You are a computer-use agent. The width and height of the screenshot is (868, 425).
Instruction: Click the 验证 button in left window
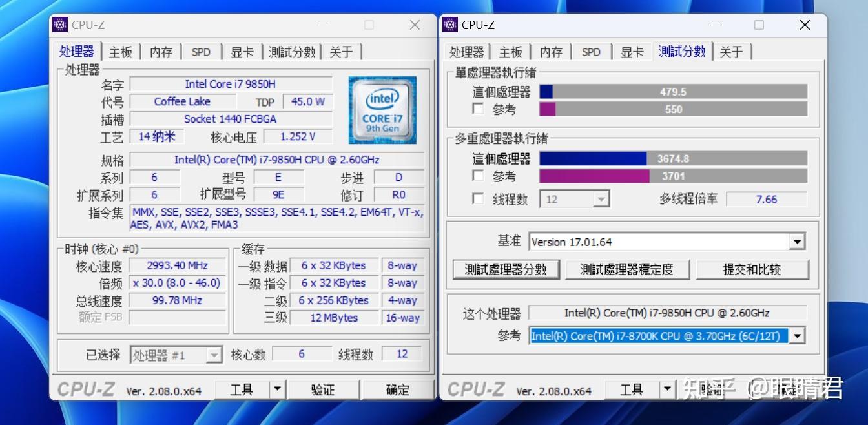pos(323,389)
